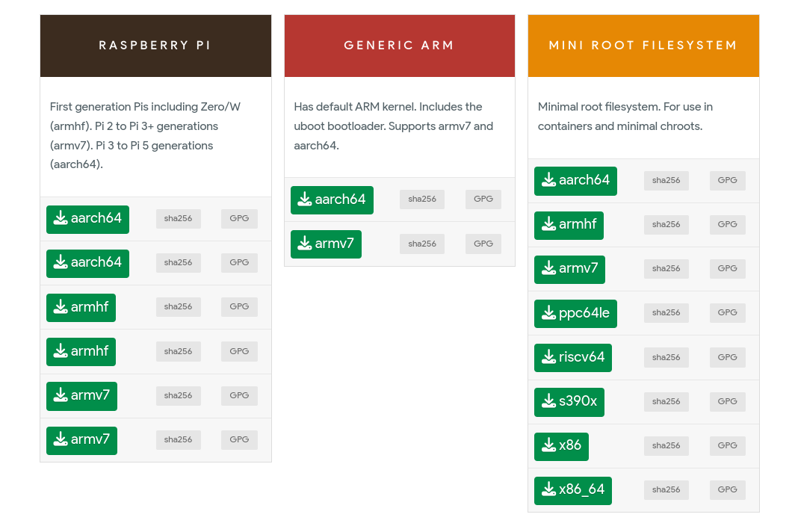
Task: Open sha256 for Generic ARM armv7
Action: (422, 244)
